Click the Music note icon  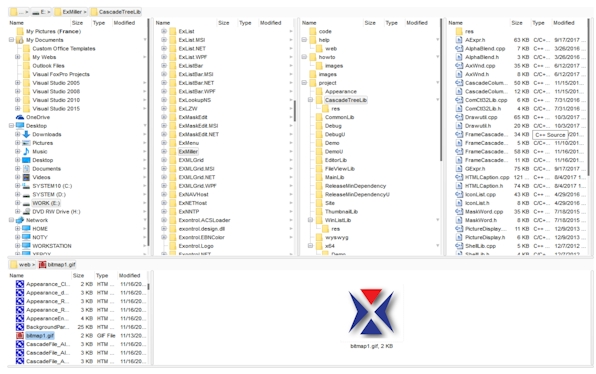coord(26,151)
